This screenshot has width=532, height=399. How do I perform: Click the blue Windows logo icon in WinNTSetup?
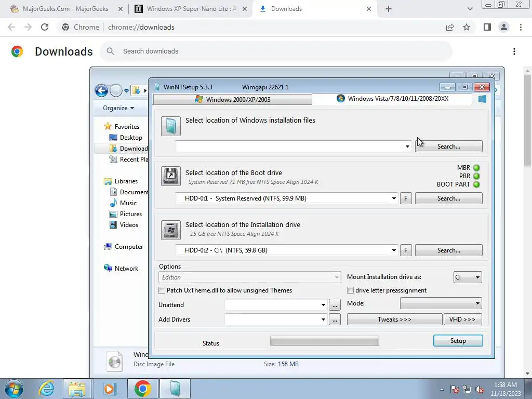pos(482,99)
